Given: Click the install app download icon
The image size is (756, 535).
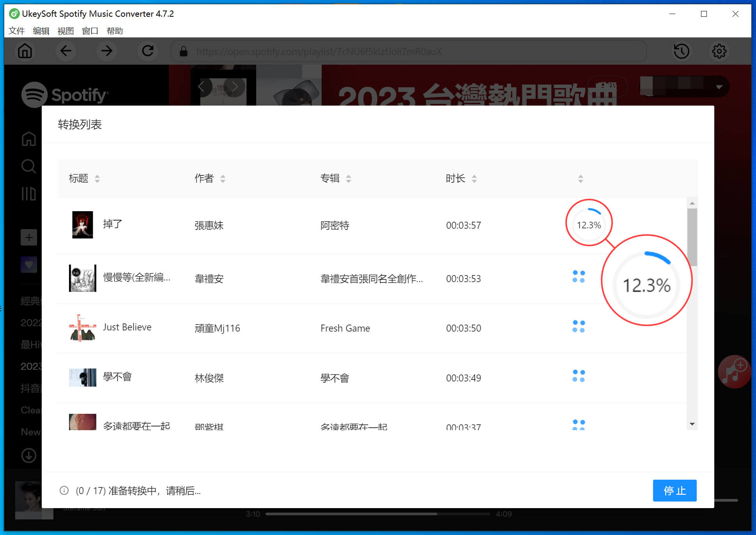Looking at the screenshot, I should coord(29,455).
